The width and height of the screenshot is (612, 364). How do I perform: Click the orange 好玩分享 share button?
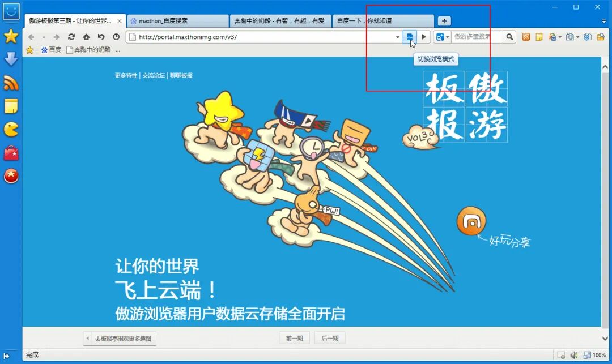pos(471,221)
